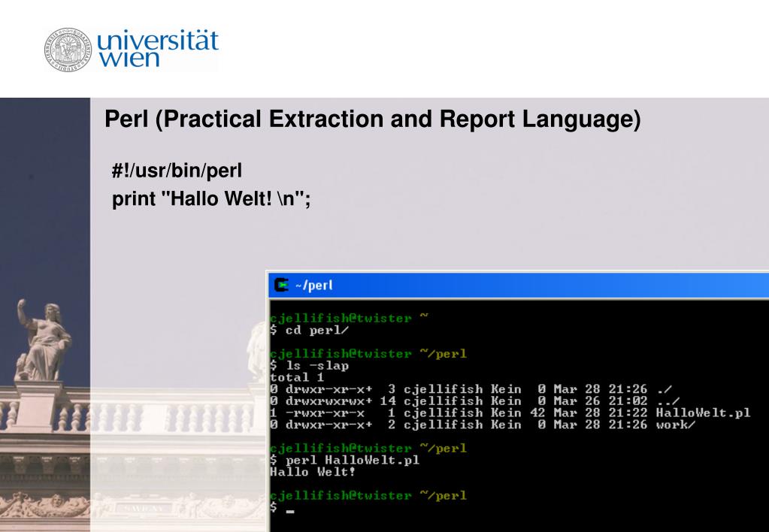This screenshot has width=769, height=532.
Task: Click the '$ cd perl/' command line
Action: coord(310,330)
